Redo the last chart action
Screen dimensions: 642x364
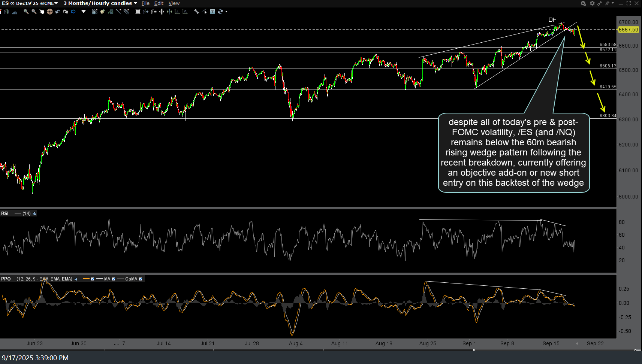click(x=65, y=12)
